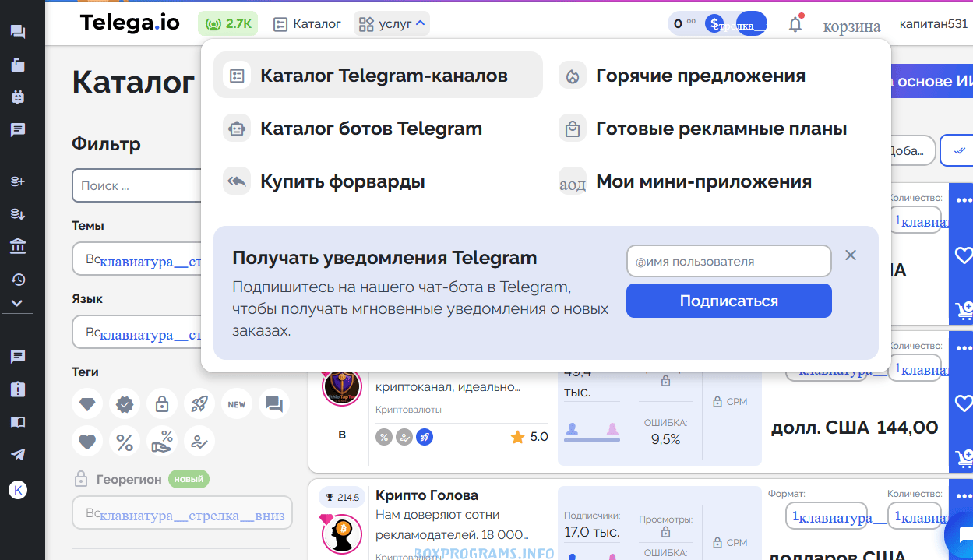
Task: Toggle the diamond tag filter
Action: (x=87, y=404)
